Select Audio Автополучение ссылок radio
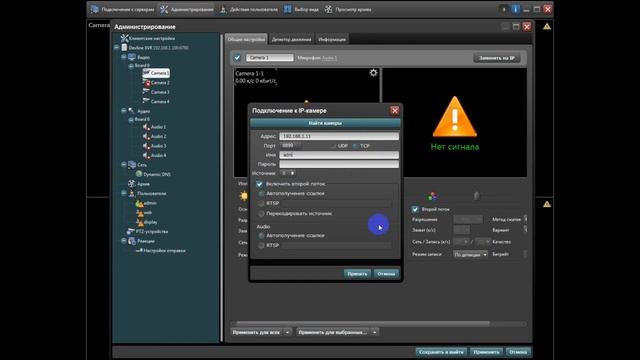Screen dimensions: 640x360 pyautogui.click(x=261, y=236)
